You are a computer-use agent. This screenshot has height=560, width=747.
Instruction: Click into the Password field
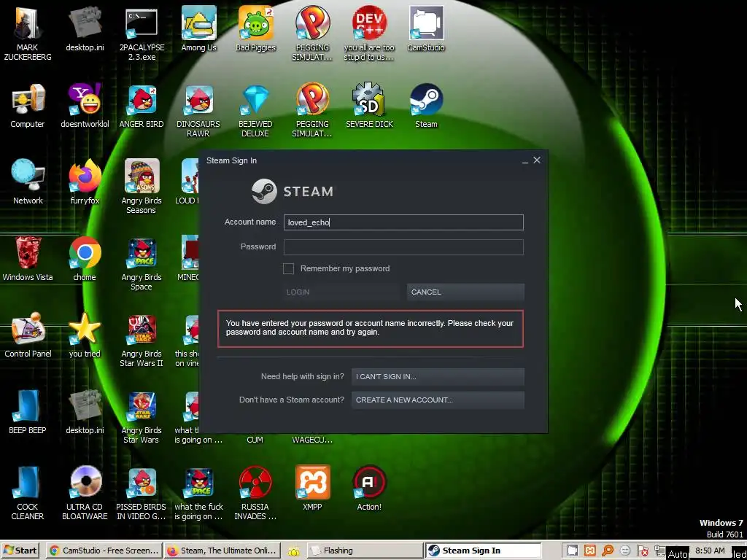(403, 246)
